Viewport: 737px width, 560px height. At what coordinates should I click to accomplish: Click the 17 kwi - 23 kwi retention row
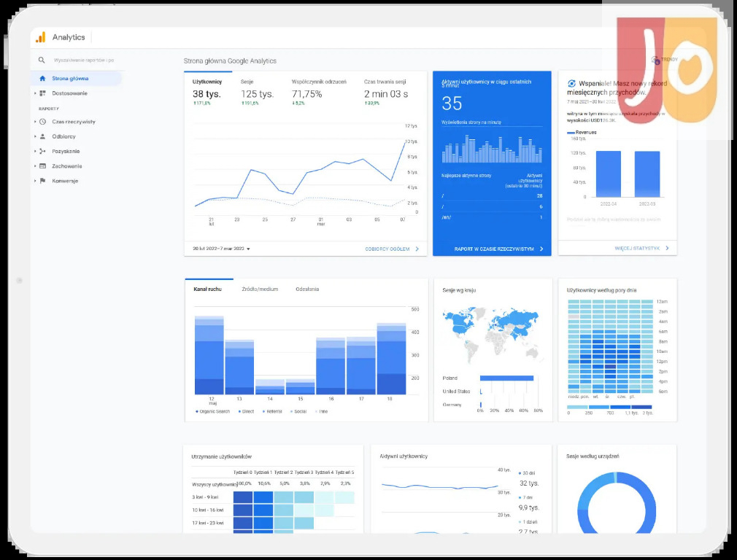point(273,523)
